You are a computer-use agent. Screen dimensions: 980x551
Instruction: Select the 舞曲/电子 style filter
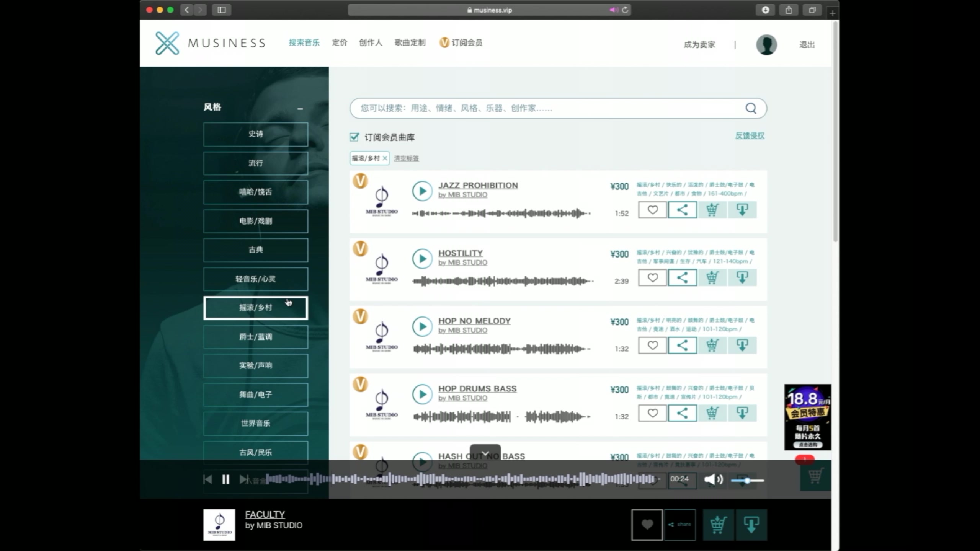tap(255, 395)
